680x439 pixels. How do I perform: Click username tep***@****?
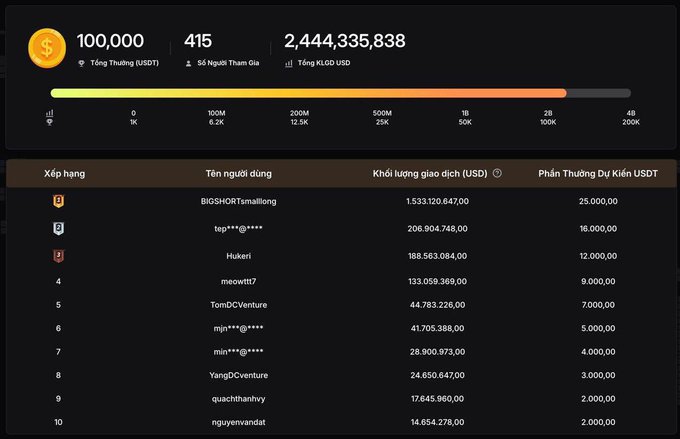239,229
